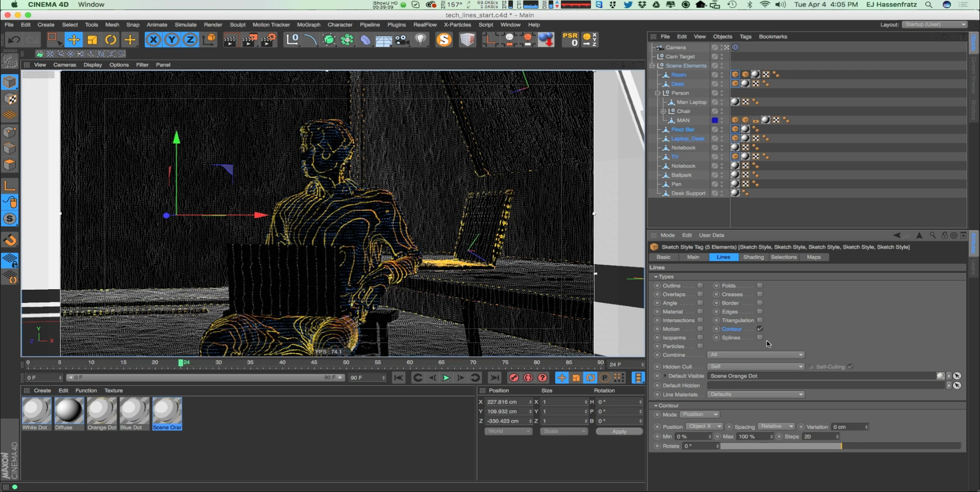980x492 pixels.
Task: Enable the Splines checkbox
Action: click(759, 337)
